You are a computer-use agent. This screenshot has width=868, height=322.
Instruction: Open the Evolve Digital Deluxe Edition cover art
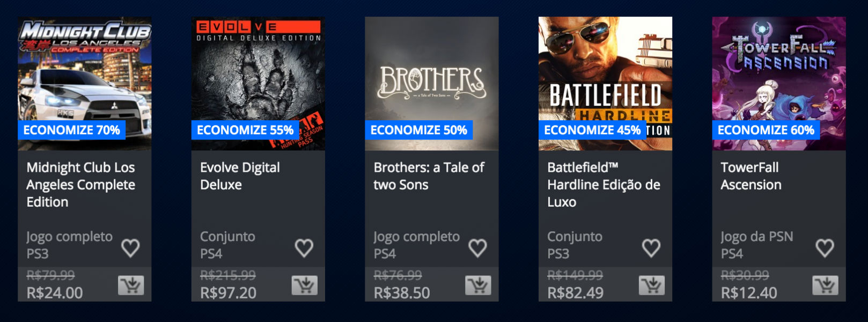[x=258, y=83]
